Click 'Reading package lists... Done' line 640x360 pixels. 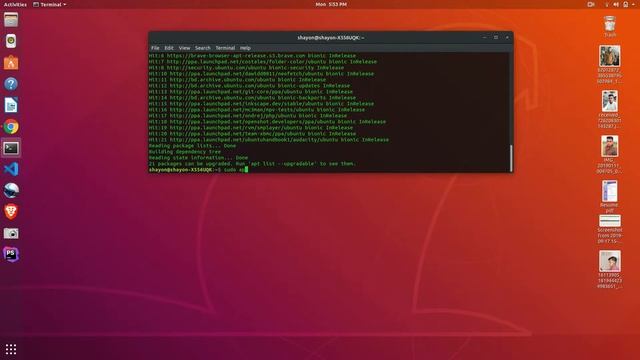pyautogui.click(x=192, y=146)
